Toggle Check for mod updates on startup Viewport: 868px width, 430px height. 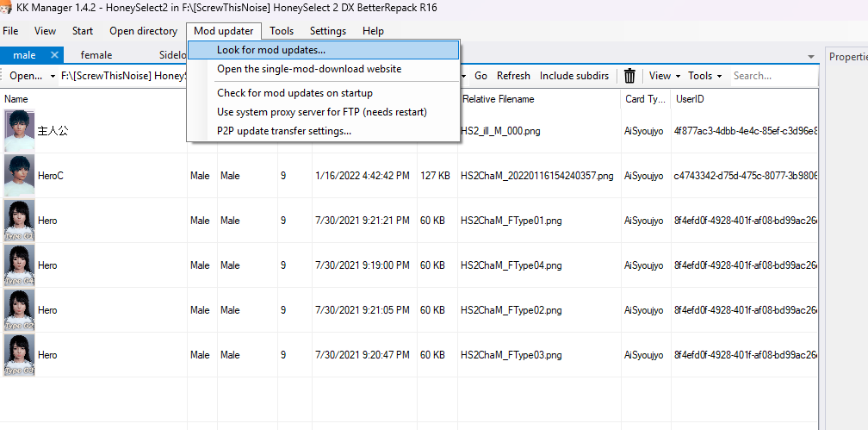(x=323, y=93)
